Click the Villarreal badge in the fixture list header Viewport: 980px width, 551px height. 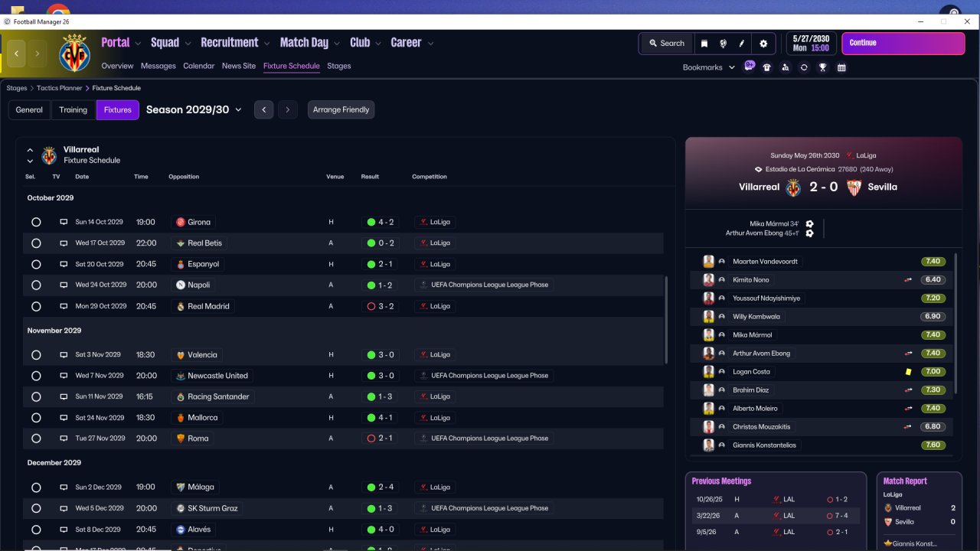49,155
